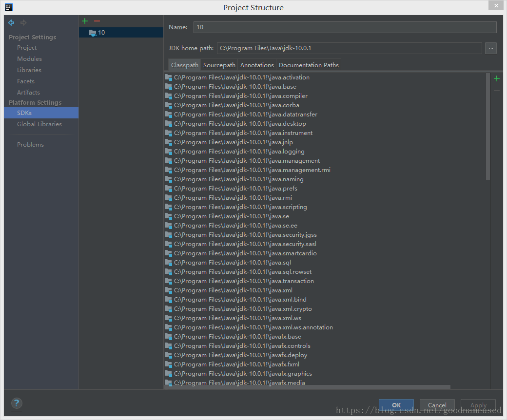Click the IntelliJ IDEA logo in title bar

(9, 7)
